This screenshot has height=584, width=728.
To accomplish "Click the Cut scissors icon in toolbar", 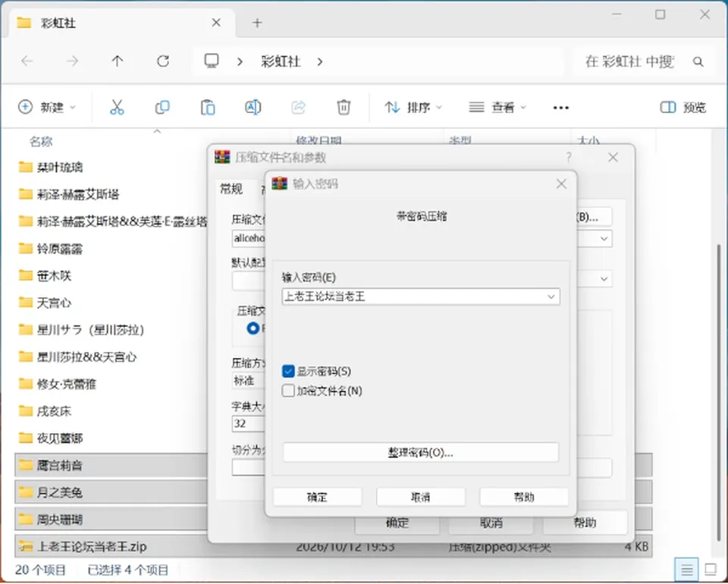I will pos(117,107).
